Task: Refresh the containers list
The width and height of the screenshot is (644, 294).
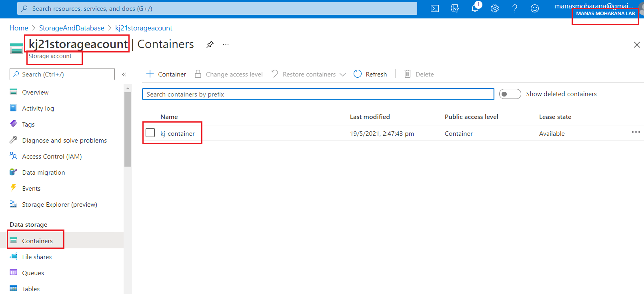Action: click(x=370, y=74)
